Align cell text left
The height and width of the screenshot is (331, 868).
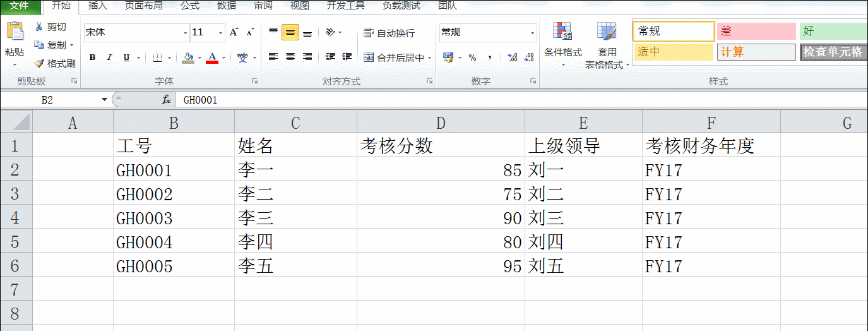[x=273, y=57]
